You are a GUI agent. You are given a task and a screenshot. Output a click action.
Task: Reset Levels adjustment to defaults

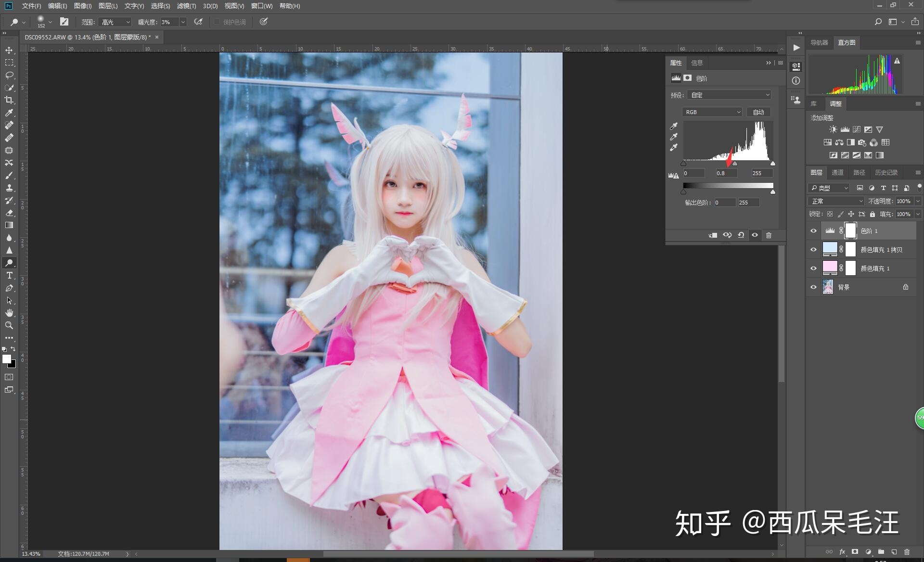[x=741, y=235]
